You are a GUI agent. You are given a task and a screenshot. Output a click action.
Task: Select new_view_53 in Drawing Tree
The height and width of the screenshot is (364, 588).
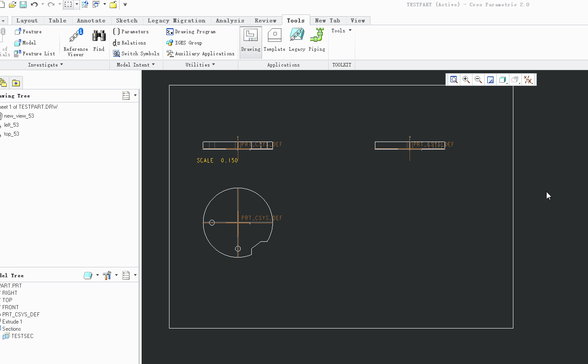tap(19, 116)
